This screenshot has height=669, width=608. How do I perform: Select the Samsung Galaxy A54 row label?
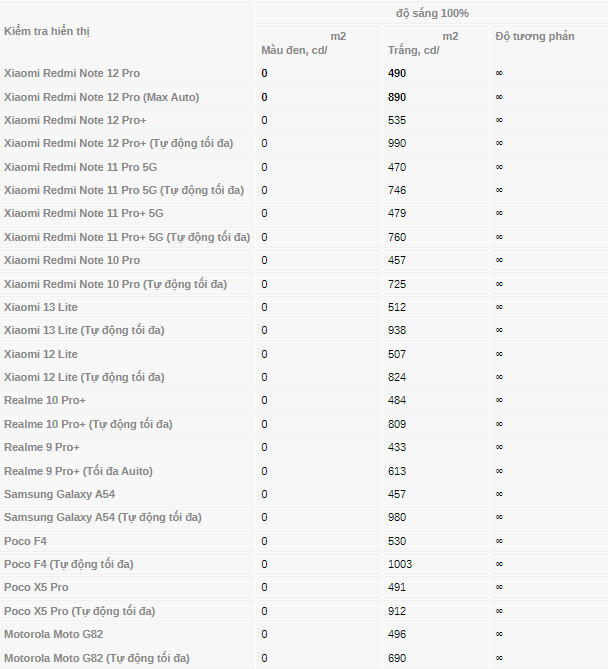point(59,494)
